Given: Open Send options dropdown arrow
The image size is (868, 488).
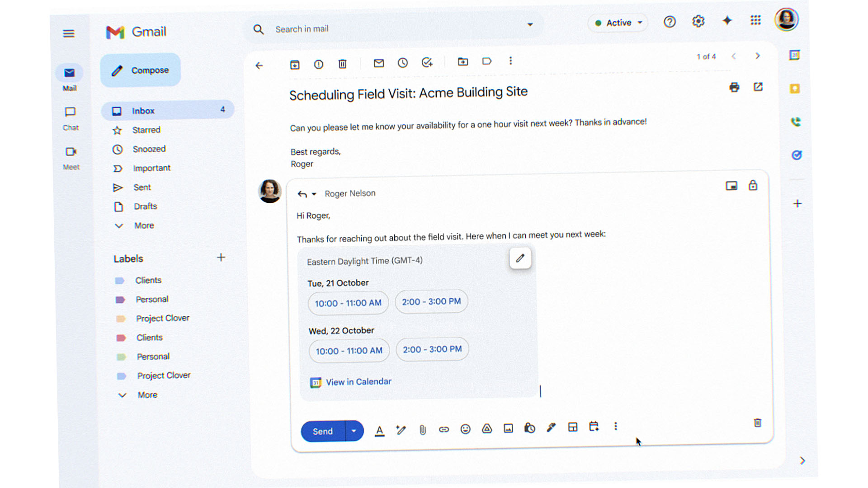Looking at the screenshot, I should click(354, 431).
